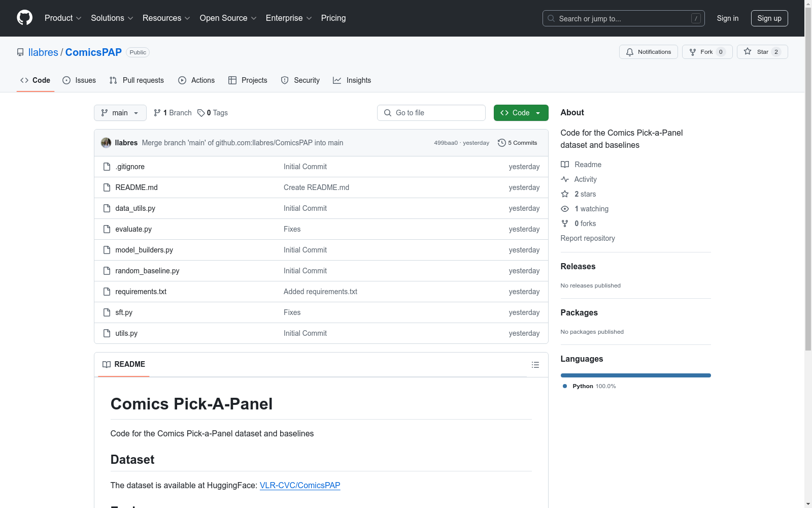
Task: Click the Python language bar
Action: pyautogui.click(x=636, y=375)
